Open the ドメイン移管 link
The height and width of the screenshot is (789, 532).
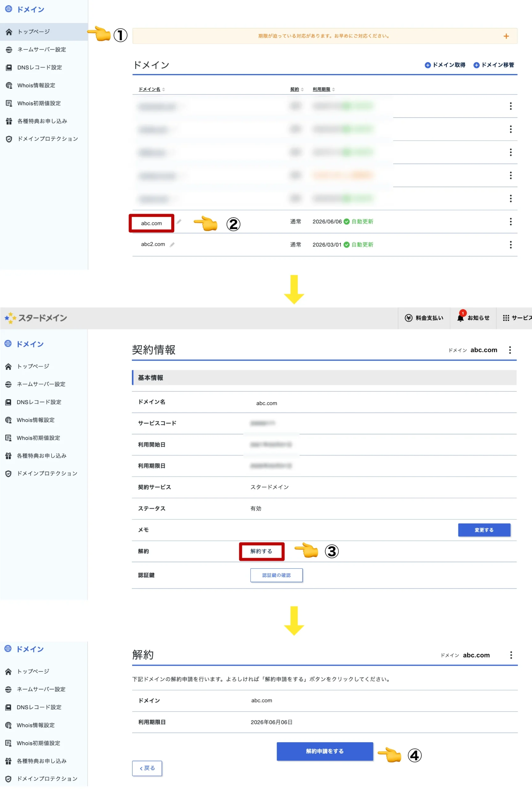click(494, 65)
